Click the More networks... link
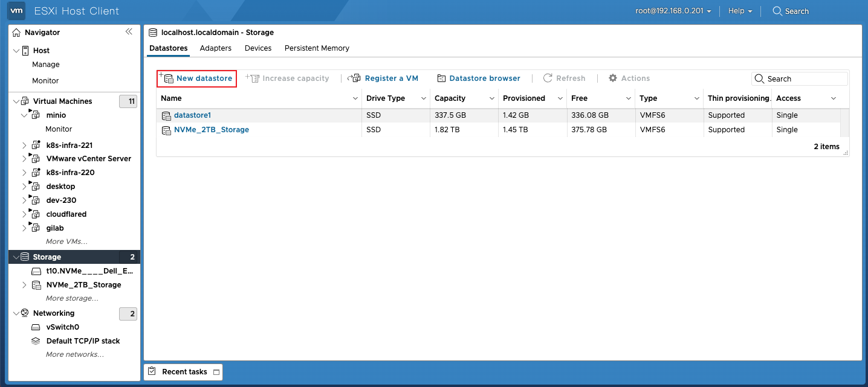This screenshot has height=387, width=868. pyautogui.click(x=75, y=354)
